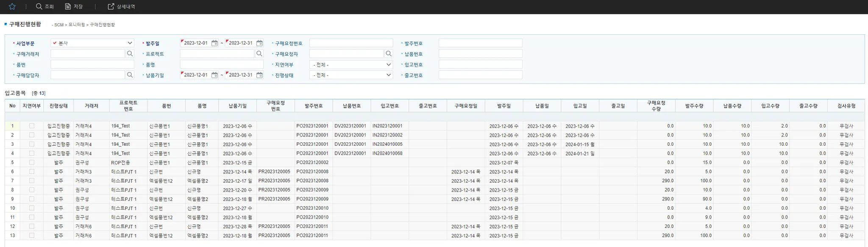
Task: Click the 구매요청번호 input field
Action: (x=351, y=43)
